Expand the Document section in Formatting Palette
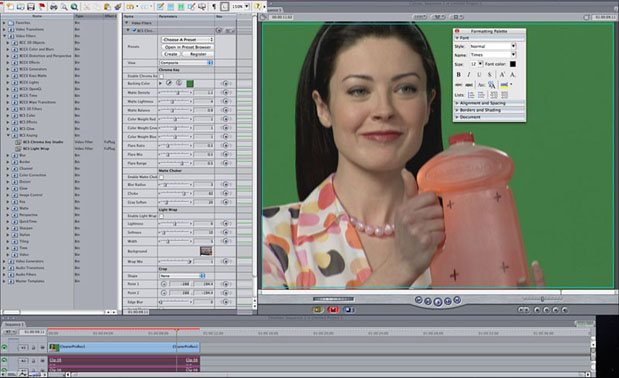 coord(457,117)
